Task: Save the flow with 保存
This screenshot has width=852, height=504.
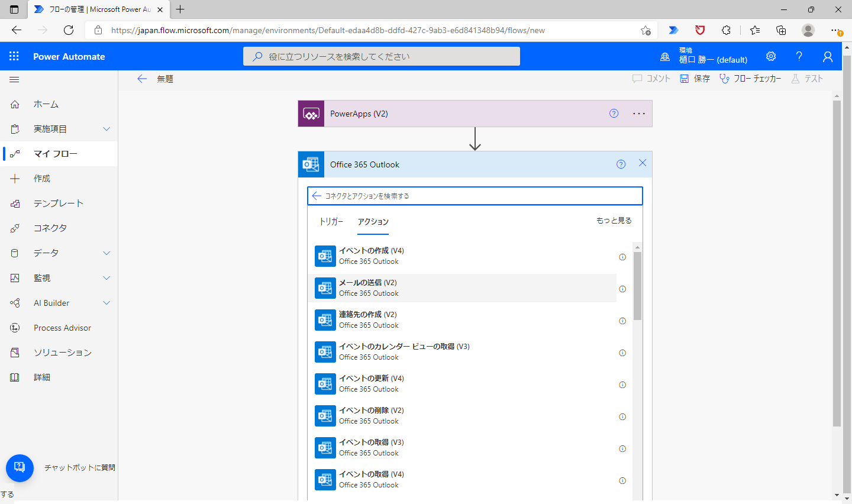Action: [695, 79]
